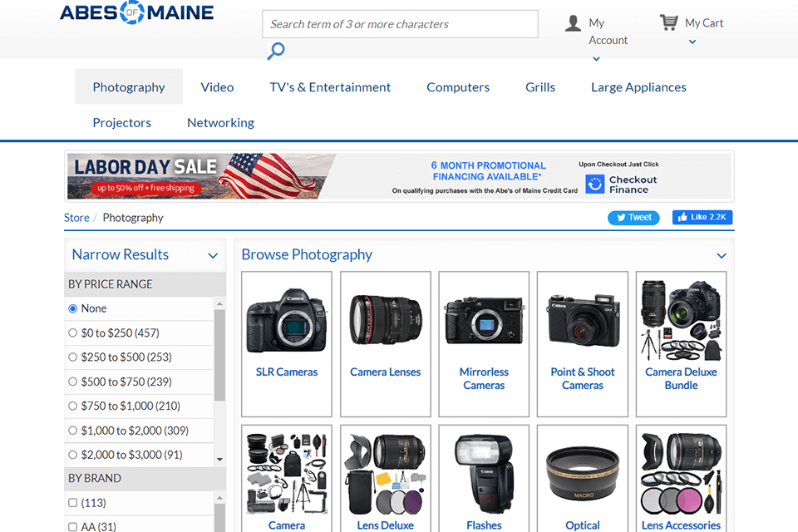Click the search term input field

click(400, 24)
